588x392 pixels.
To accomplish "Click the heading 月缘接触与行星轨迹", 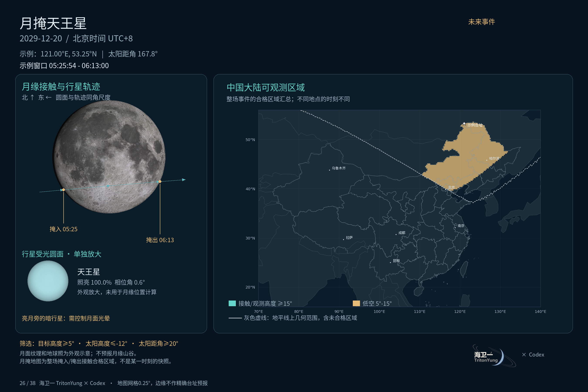I will tap(61, 86).
